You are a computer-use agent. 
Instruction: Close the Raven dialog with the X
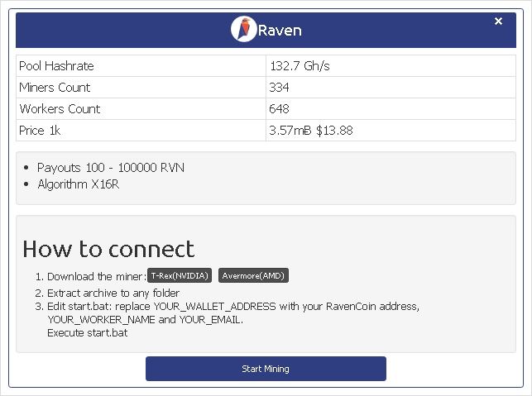click(498, 21)
